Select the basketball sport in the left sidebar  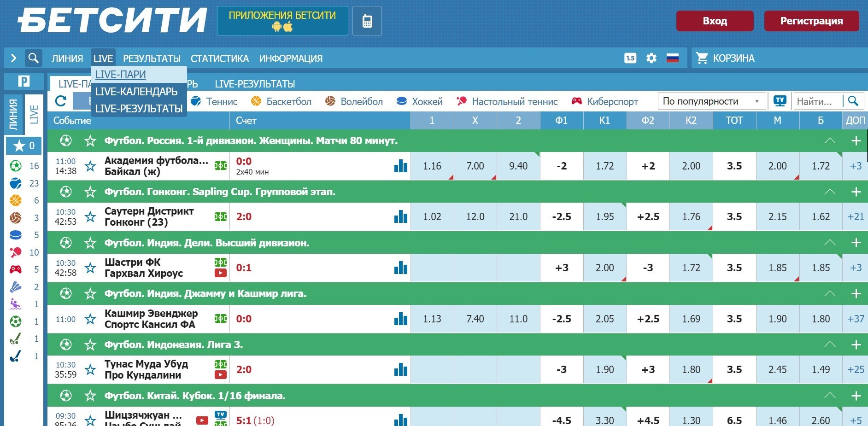pyautogui.click(x=16, y=200)
